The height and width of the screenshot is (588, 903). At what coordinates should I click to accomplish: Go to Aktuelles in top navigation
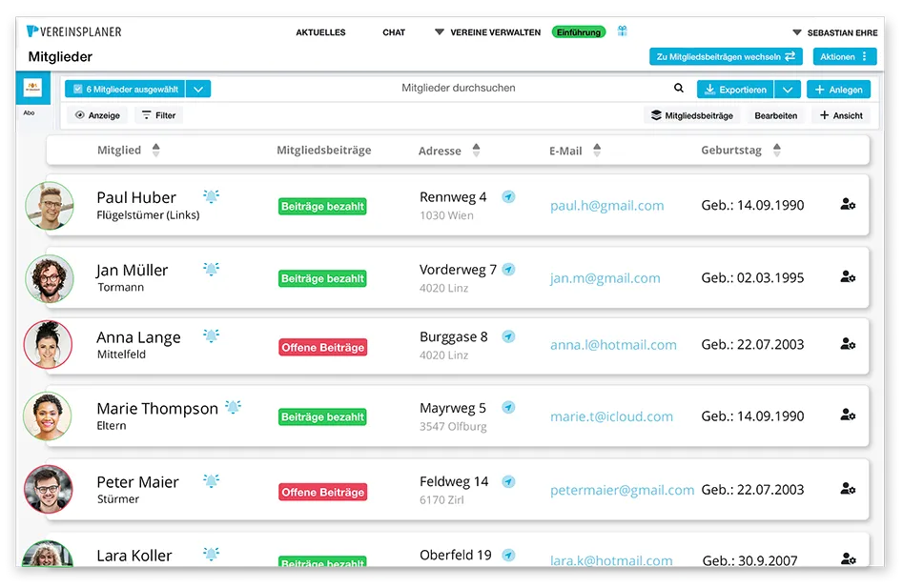tap(320, 32)
